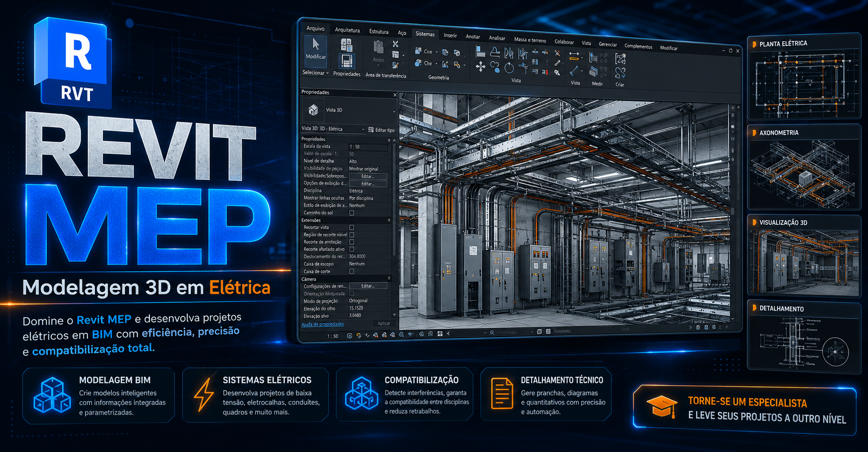Image resolution: width=868 pixels, height=452 pixels.
Task: Toggle Recorte de anotação checkbox
Action: pos(352,242)
